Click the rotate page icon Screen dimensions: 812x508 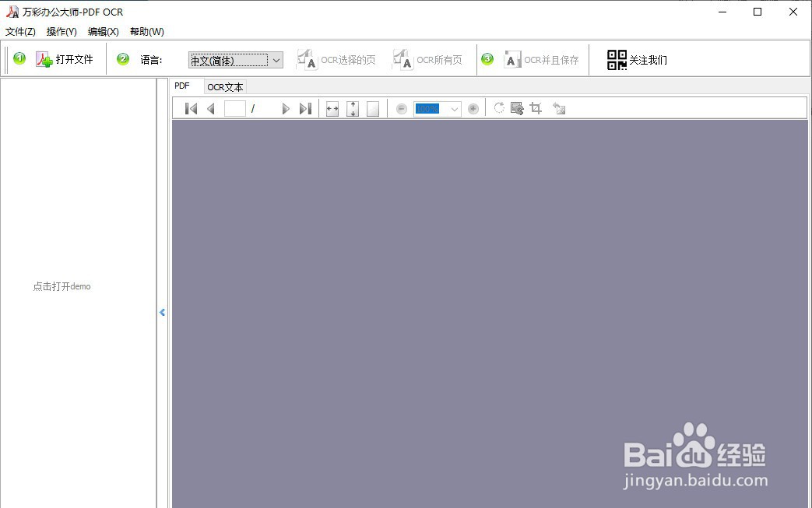(x=499, y=108)
